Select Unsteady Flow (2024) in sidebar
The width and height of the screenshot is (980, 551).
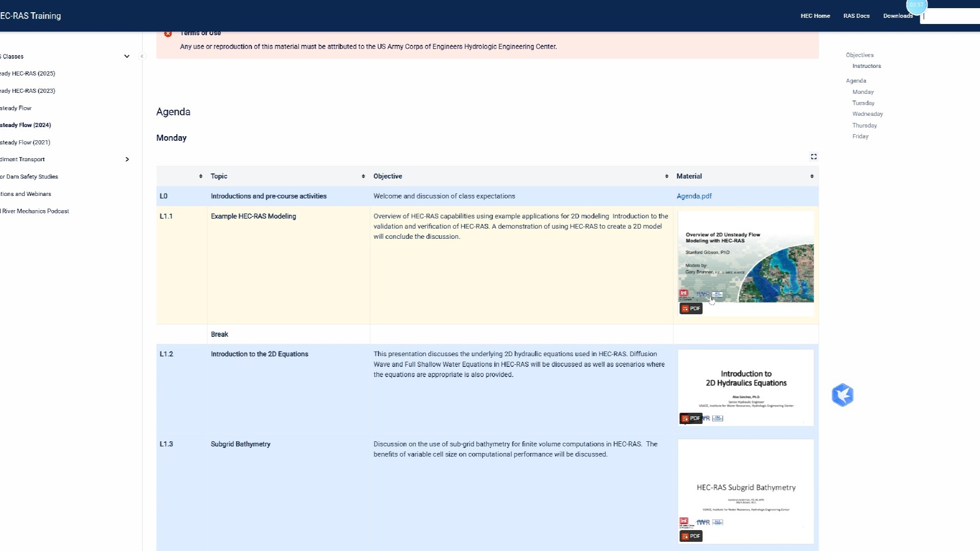(26, 125)
